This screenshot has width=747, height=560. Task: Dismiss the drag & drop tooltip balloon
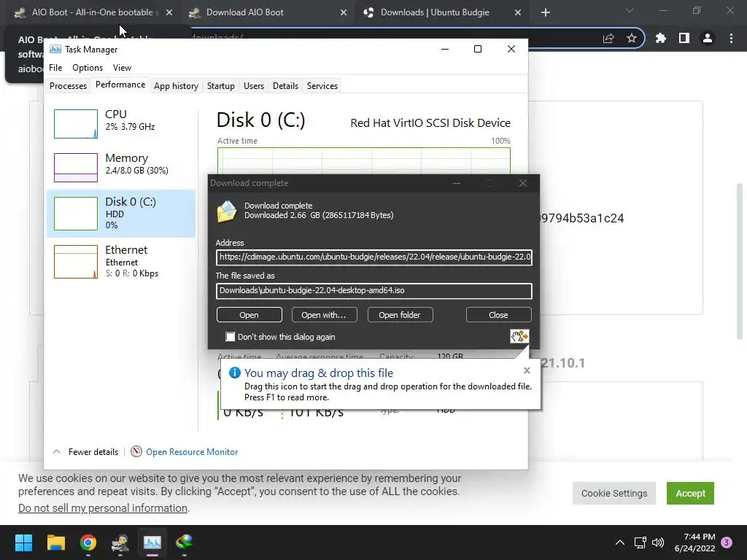tap(527, 370)
